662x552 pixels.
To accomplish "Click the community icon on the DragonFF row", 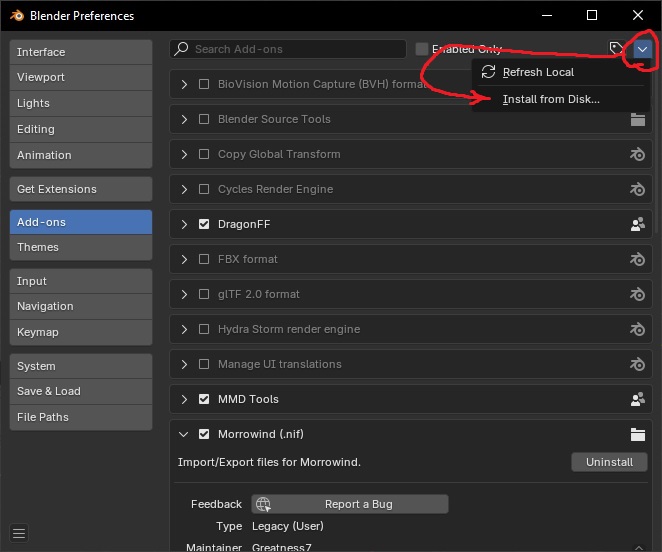I will pos(637,224).
